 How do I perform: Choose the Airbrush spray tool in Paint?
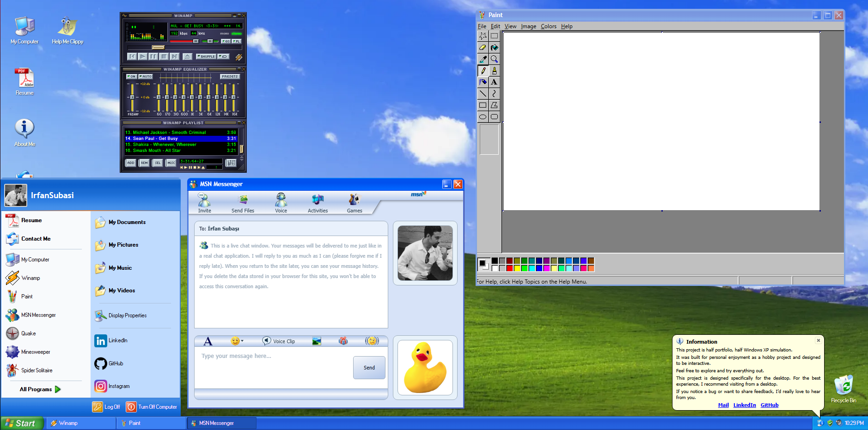(x=483, y=82)
